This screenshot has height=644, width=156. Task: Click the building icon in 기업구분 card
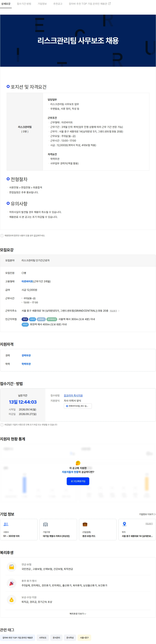(45, 524)
